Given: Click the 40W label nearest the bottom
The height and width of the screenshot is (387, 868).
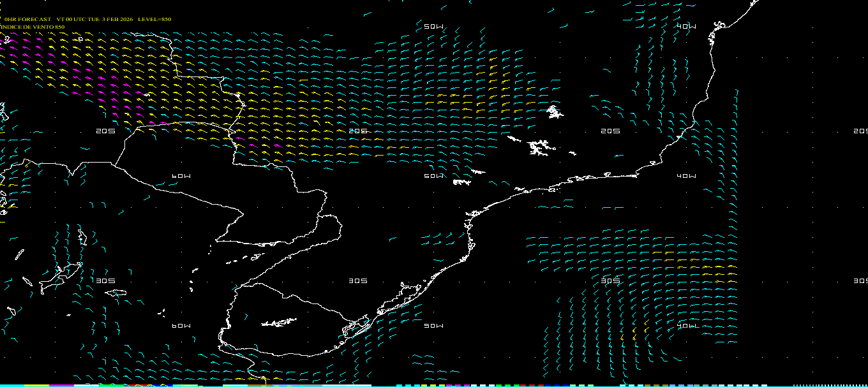Looking at the screenshot, I should [x=687, y=326].
